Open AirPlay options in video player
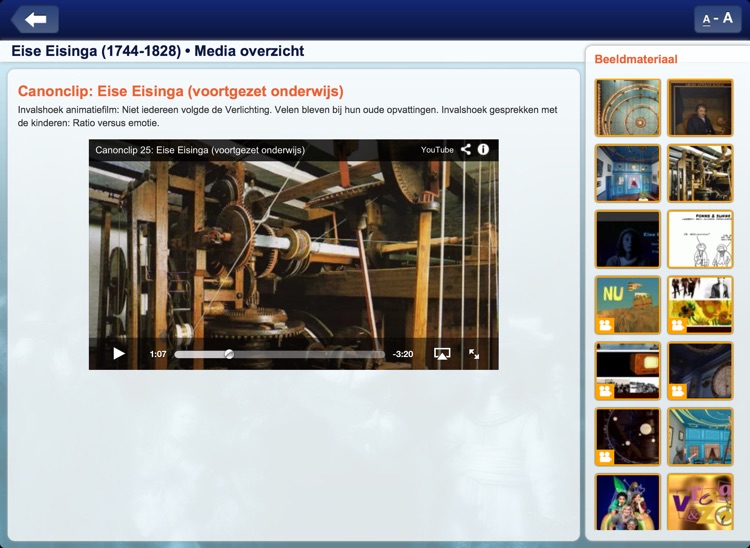 coord(442,354)
